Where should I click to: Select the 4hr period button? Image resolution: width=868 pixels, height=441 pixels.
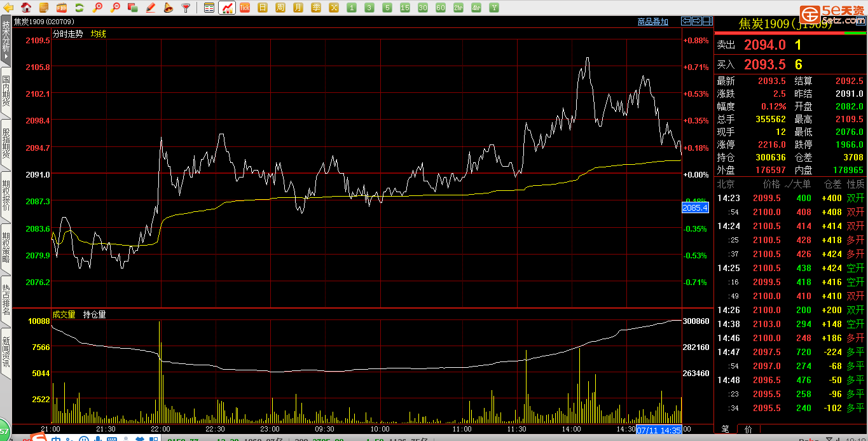476,8
